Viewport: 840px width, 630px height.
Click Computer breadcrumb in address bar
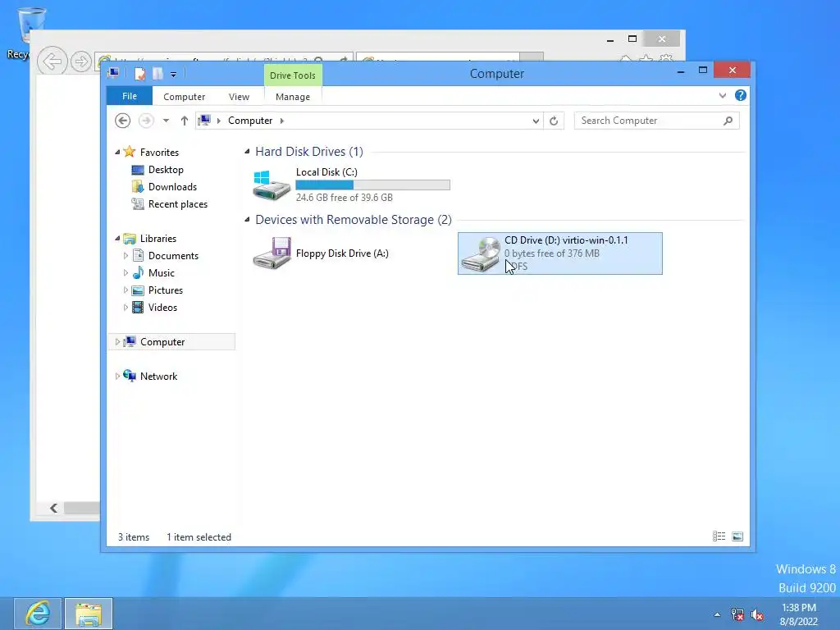pyautogui.click(x=250, y=121)
